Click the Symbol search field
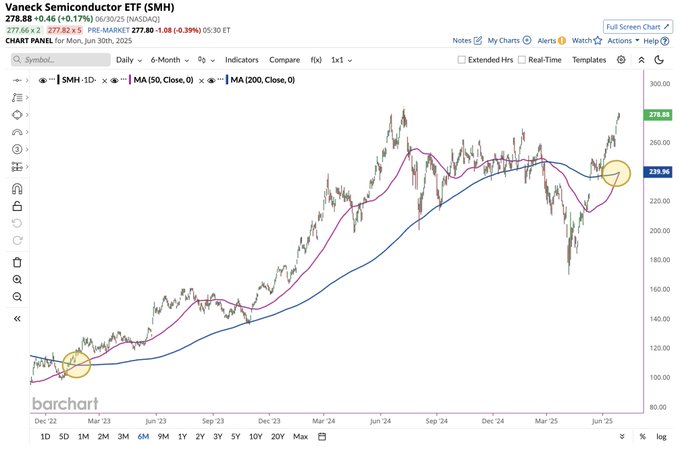680x449 pixels. click(x=60, y=60)
